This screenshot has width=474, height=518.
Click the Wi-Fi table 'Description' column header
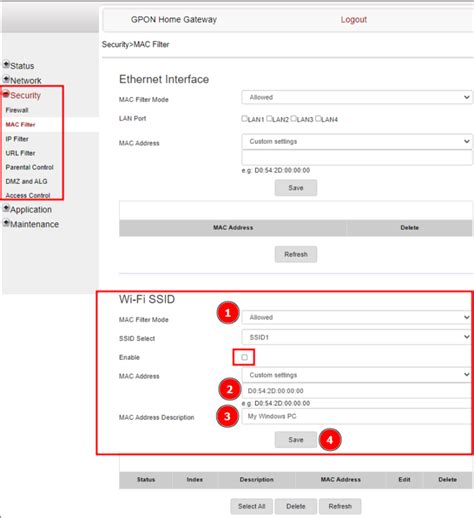(x=256, y=480)
